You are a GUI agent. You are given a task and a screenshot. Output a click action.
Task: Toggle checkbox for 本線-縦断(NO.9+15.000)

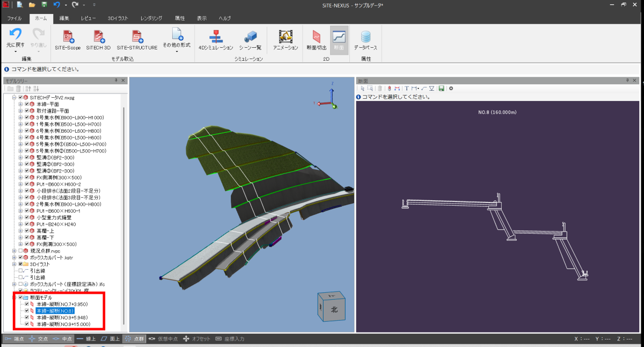[x=27, y=324]
